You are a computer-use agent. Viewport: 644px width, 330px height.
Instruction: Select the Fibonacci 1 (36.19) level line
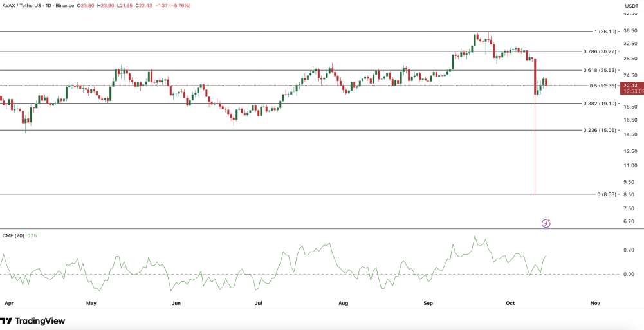[x=606, y=31]
